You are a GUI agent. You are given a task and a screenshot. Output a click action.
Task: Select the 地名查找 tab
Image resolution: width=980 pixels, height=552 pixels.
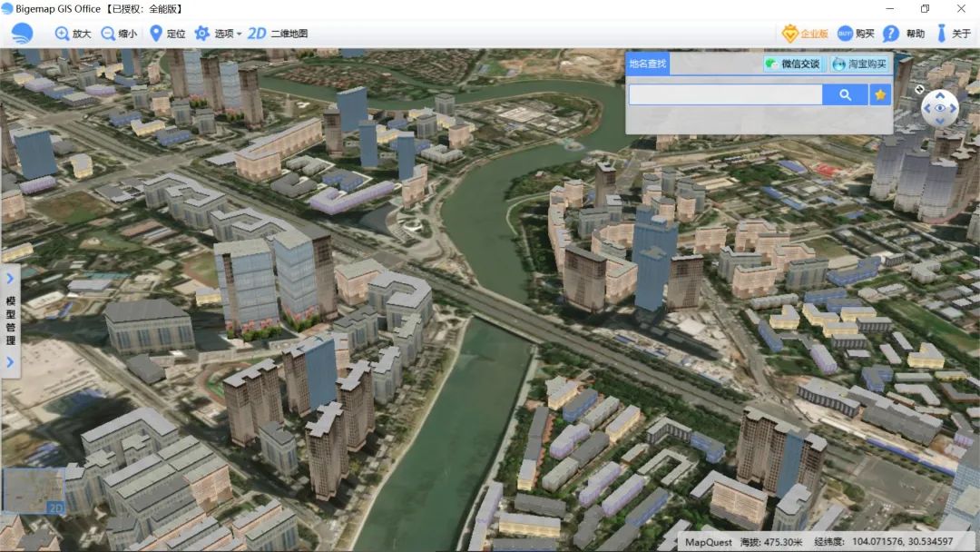(x=648, y=64)
